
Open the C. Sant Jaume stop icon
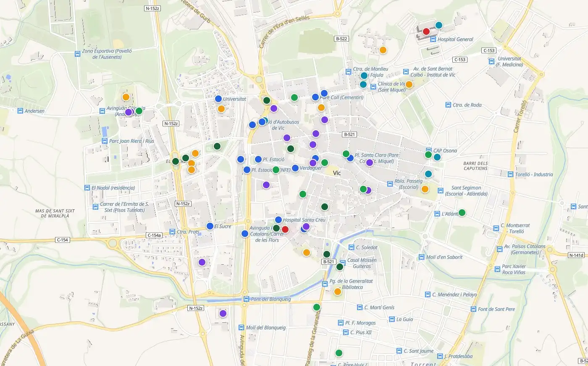[399, 351]
